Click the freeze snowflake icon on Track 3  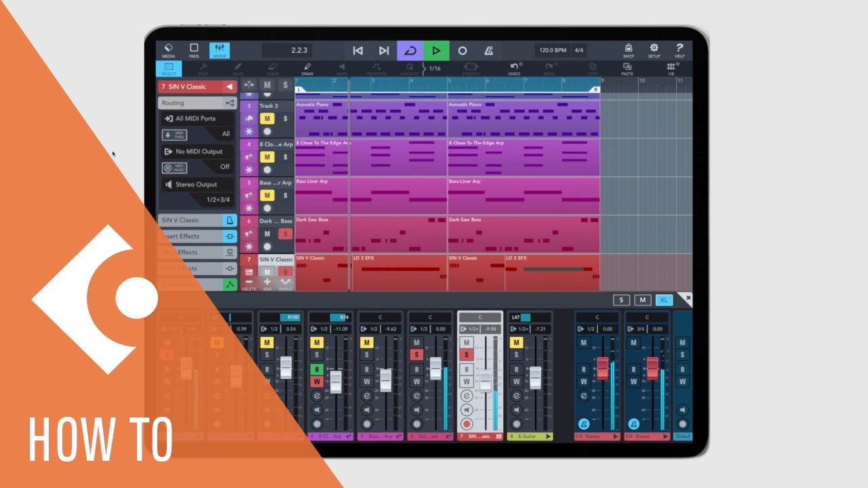click(249, 131)
